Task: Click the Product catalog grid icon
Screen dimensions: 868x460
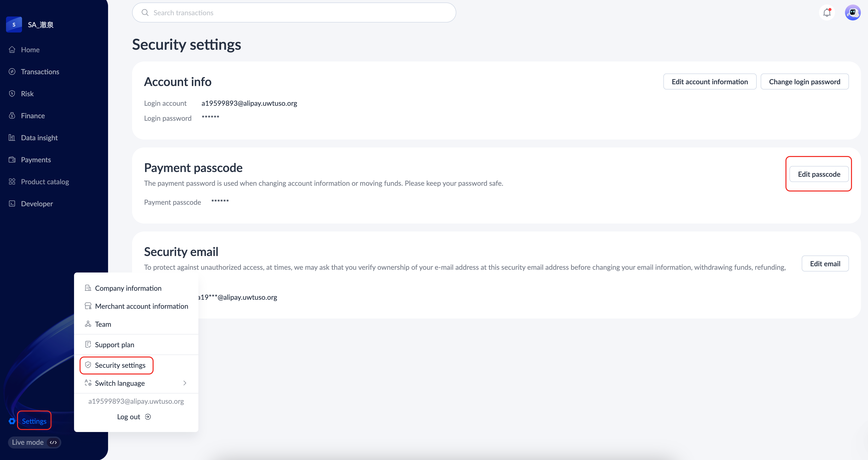Action: [x=12, y=182]
